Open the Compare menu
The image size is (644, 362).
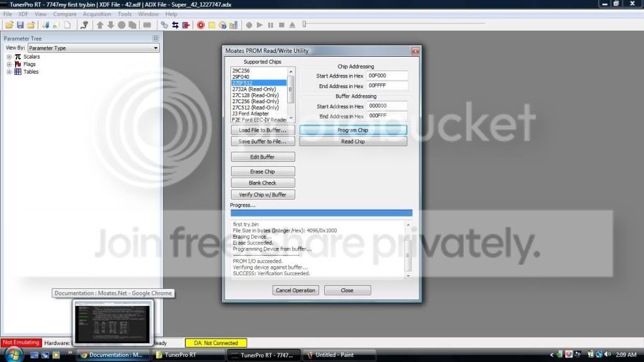64,14
